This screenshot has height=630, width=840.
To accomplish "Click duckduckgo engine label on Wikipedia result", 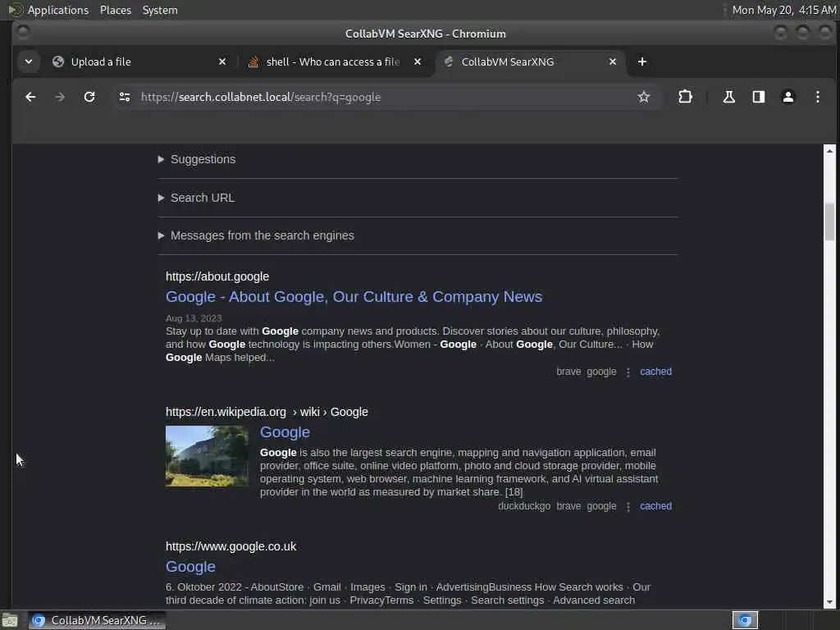I will pyautogui.click(x=524, y=505).
